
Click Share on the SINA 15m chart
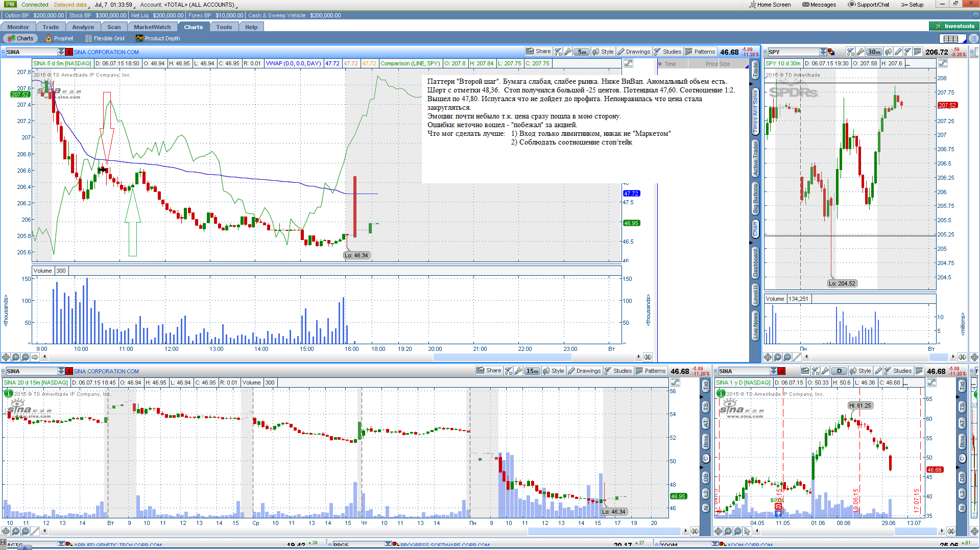click(489, 371)
